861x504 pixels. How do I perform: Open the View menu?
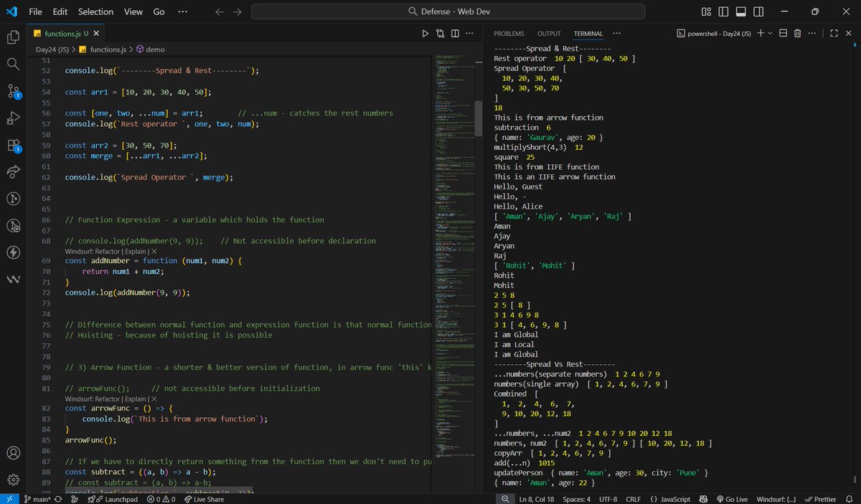(x=133, y=11)
